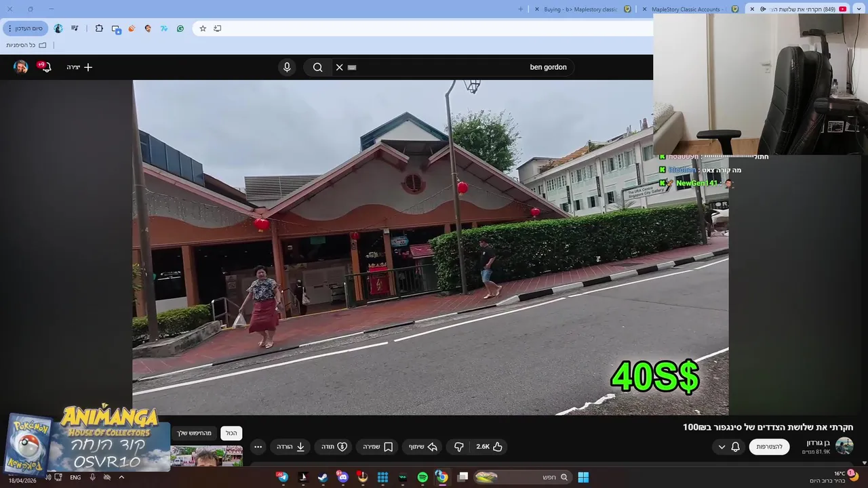Screen dimensions: 868x488
Task: Open Steam from the taskbar
Action: (x=323, y=477)
